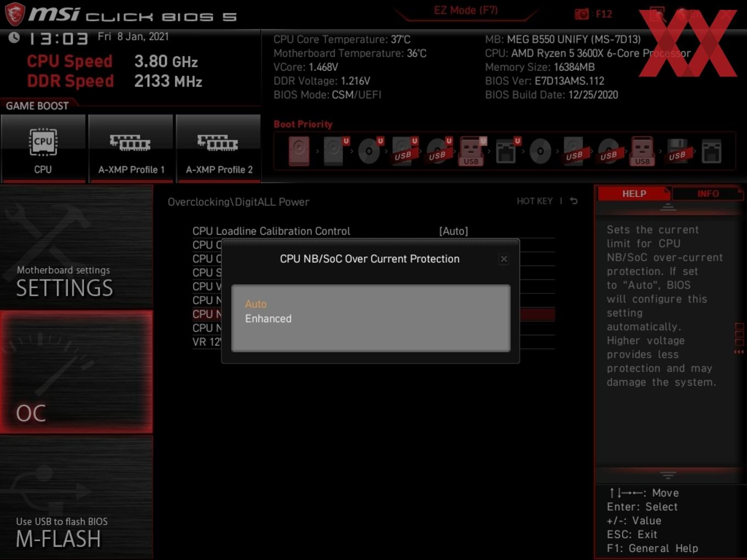Click the clock icon beside the time
The image size is (747, 560).
point(14,37)
